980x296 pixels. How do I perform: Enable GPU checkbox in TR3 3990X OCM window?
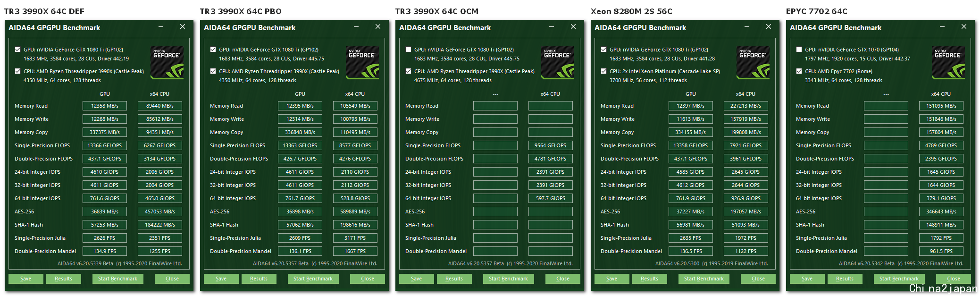(x=409, y=50)
